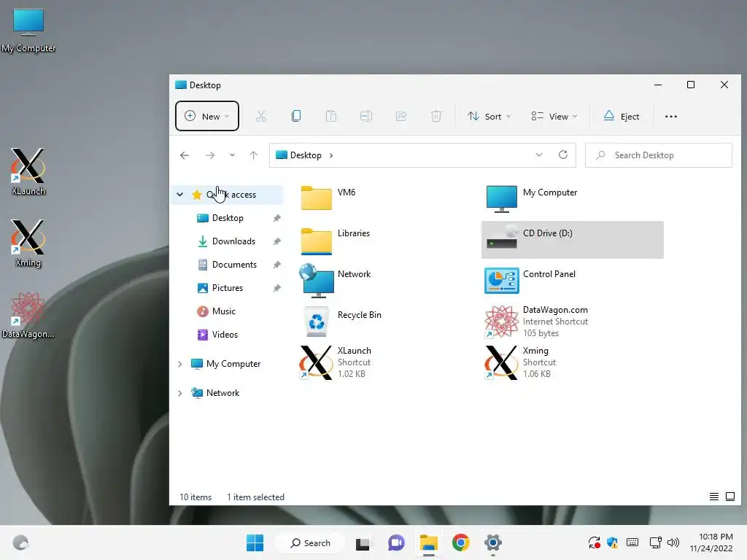
Task: Open Videos in Quick access sidebar
Action: (x=225, y=335)
